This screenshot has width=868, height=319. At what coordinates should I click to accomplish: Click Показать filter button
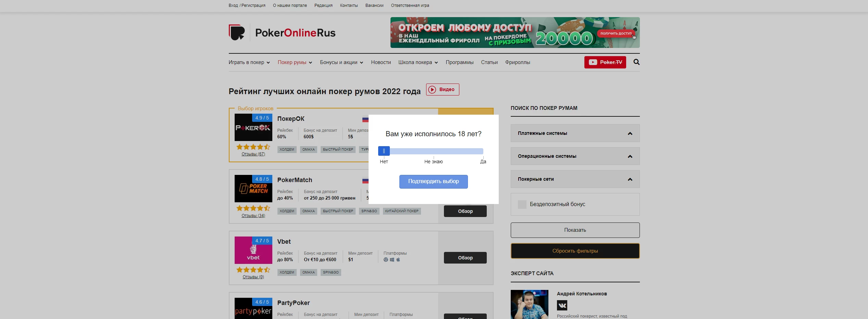[575, 230]
